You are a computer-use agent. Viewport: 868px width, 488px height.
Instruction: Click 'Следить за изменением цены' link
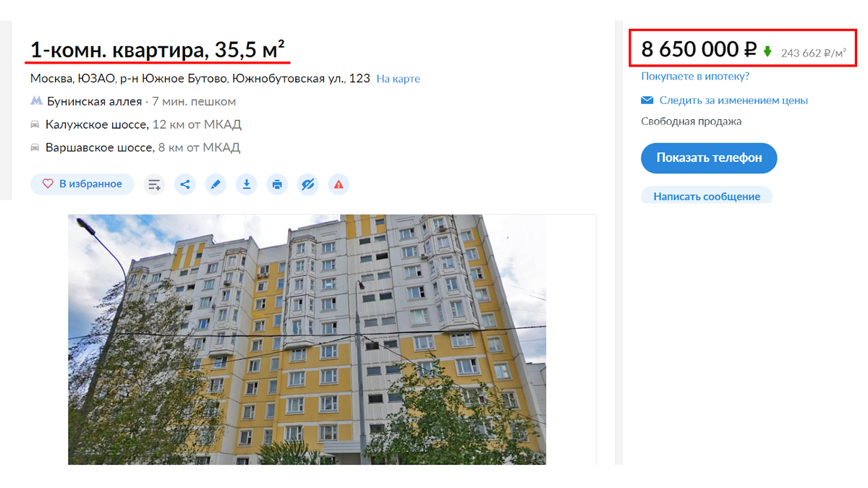point(733,100)
